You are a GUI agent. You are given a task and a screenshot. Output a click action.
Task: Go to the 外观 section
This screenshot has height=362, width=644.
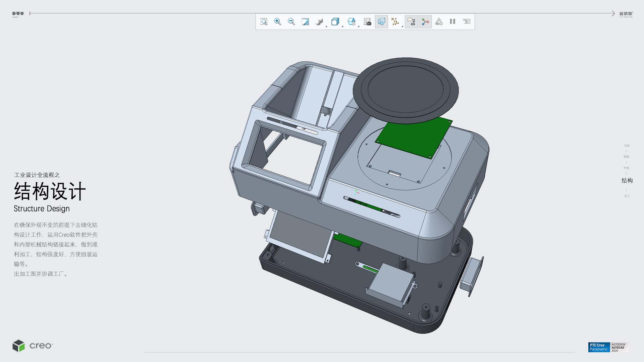[x=626, y=168]
